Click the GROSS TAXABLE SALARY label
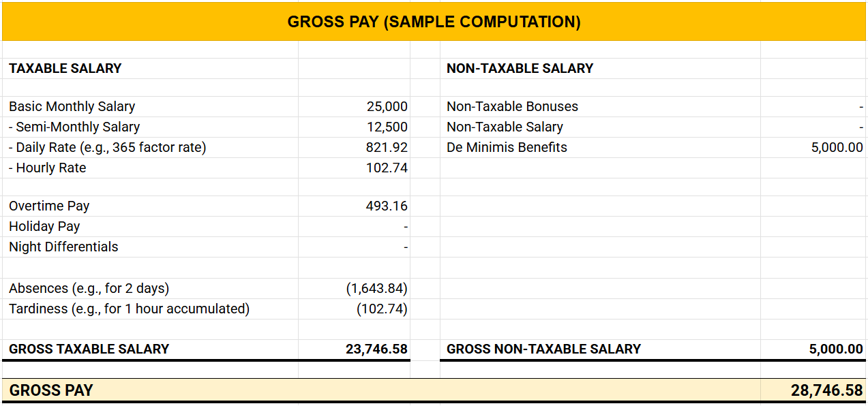This screenshot has height=406, width=868. pyautogui.click(x=89, y=349)
